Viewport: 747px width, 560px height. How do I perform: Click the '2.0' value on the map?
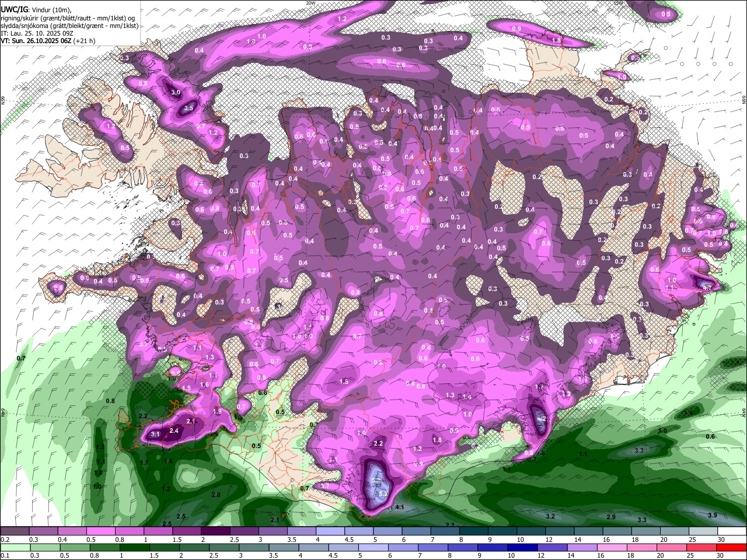click(x=215, y=495)
